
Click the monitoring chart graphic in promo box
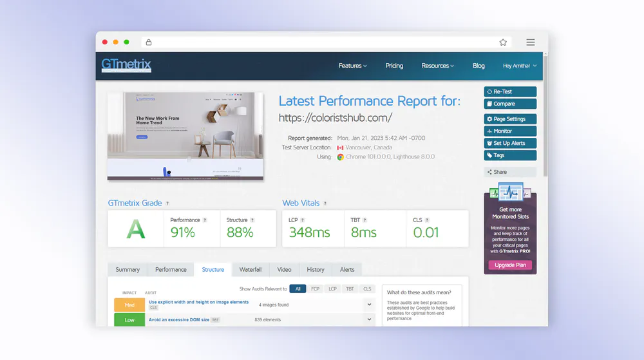coord(510,192)
